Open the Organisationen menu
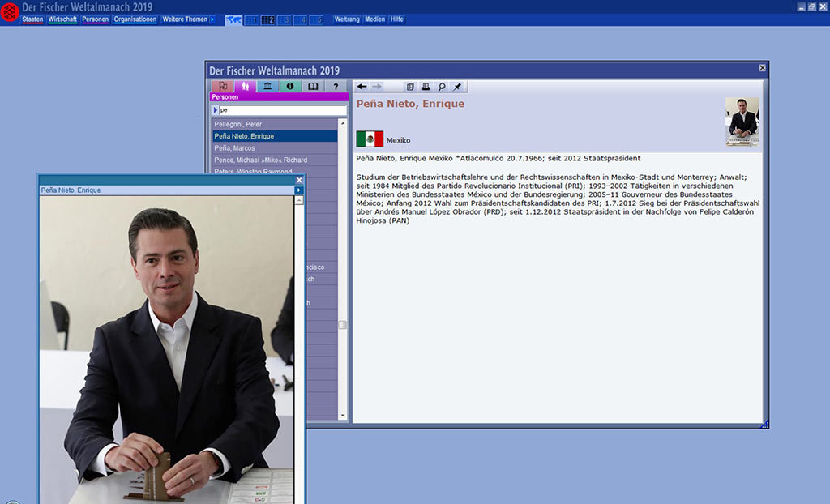This screenshot has width=830, height=504. pyautogui.click(x=135, y=19)
